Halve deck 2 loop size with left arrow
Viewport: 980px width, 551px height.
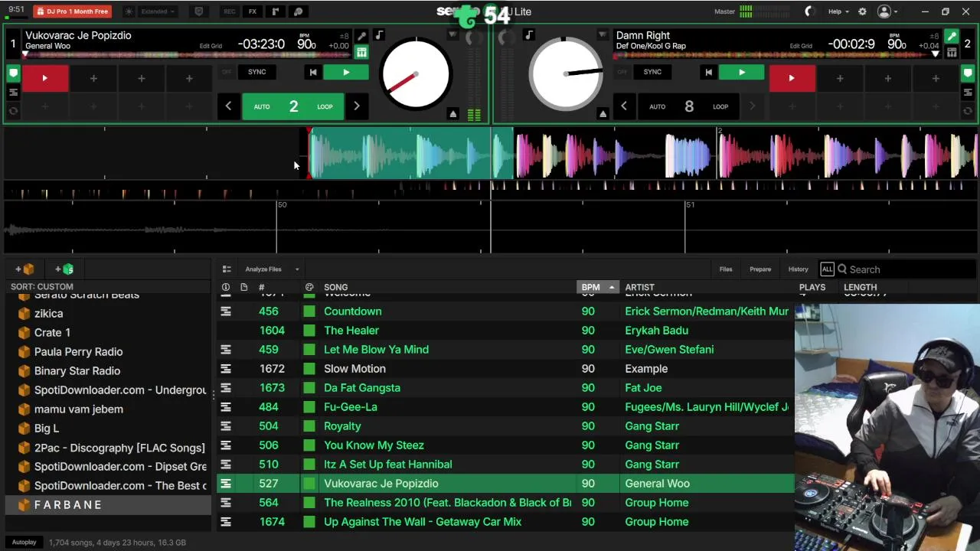tap(624, 106)
